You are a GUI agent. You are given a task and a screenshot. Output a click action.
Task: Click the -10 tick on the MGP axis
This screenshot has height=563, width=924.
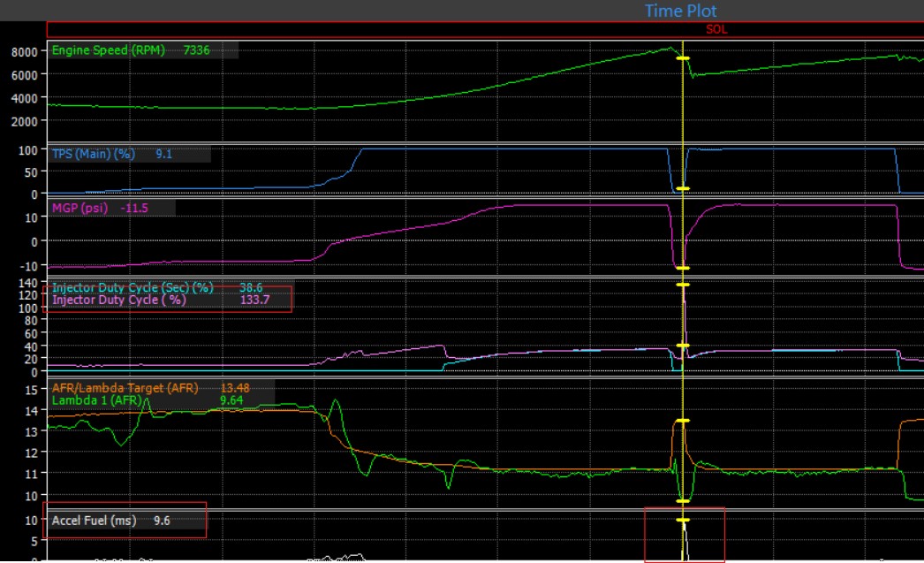[28, 266]
